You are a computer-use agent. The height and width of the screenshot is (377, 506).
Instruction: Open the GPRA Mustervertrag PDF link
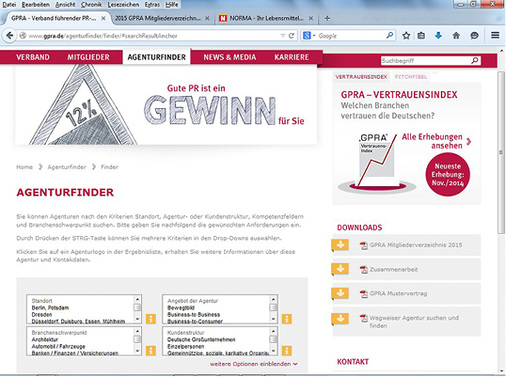(398, 294)
